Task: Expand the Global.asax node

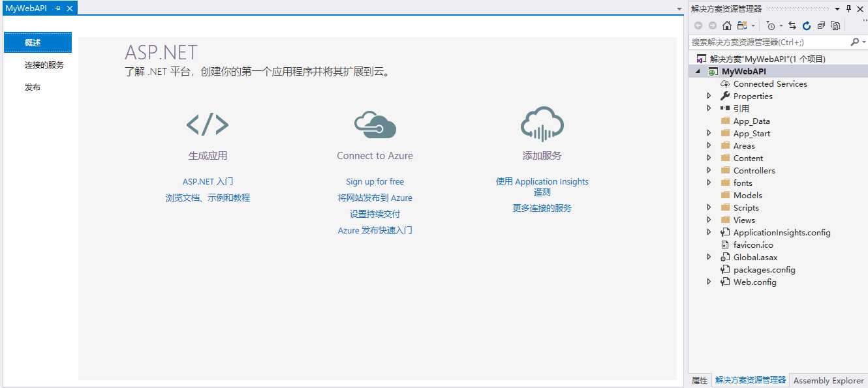Action: (x=709, y=257)
